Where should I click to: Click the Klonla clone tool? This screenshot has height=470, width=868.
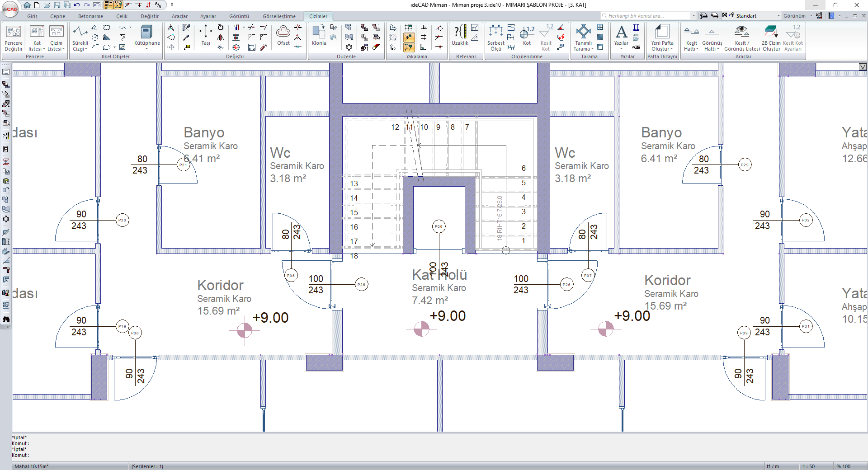click(x=319, y=35)
